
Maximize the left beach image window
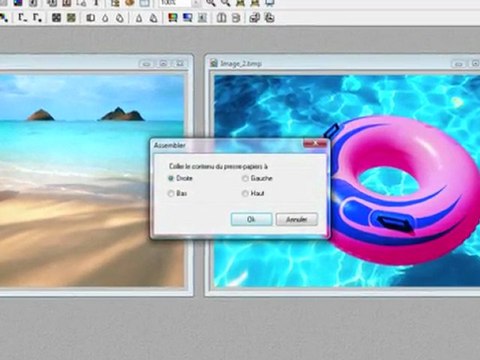[x=163, y=63]
